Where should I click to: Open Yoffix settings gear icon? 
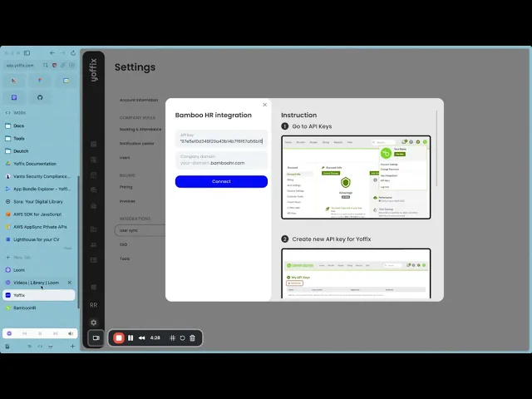click(x=94, y=323)
